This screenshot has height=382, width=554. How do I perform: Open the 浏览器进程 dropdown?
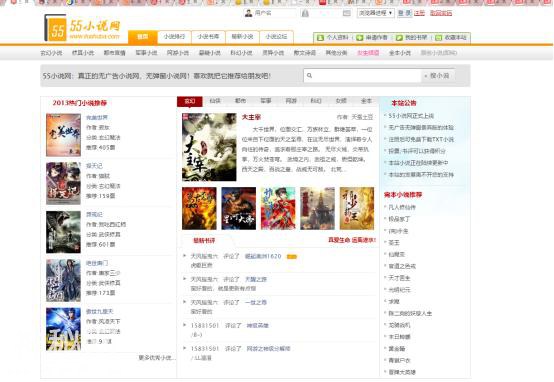pyautogui.click(x=375, y=13)
